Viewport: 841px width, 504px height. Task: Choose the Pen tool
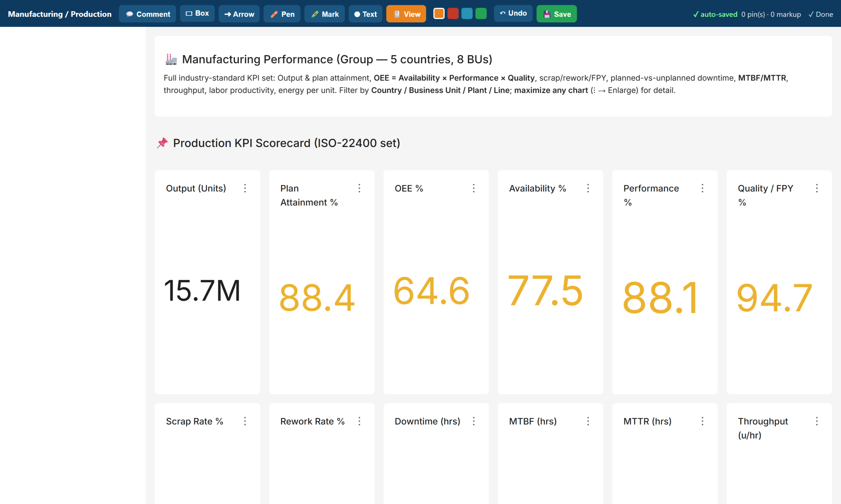282,14
